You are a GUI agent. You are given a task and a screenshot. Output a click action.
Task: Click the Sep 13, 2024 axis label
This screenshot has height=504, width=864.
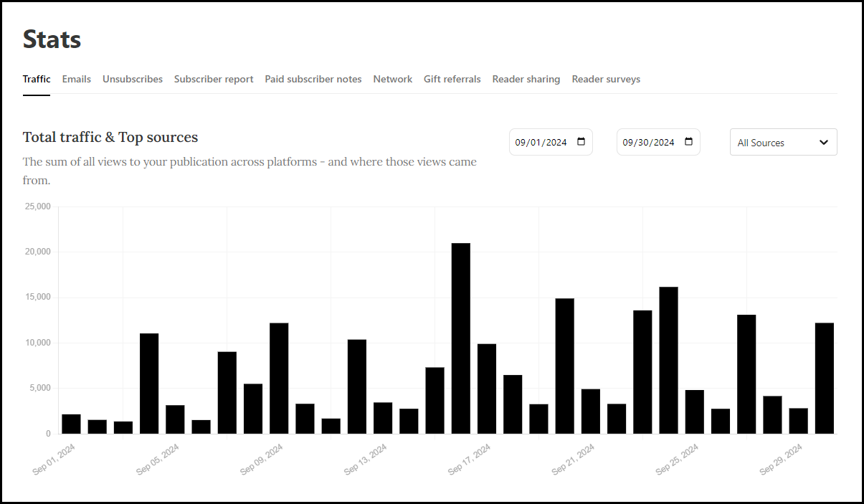coord(366,459)
